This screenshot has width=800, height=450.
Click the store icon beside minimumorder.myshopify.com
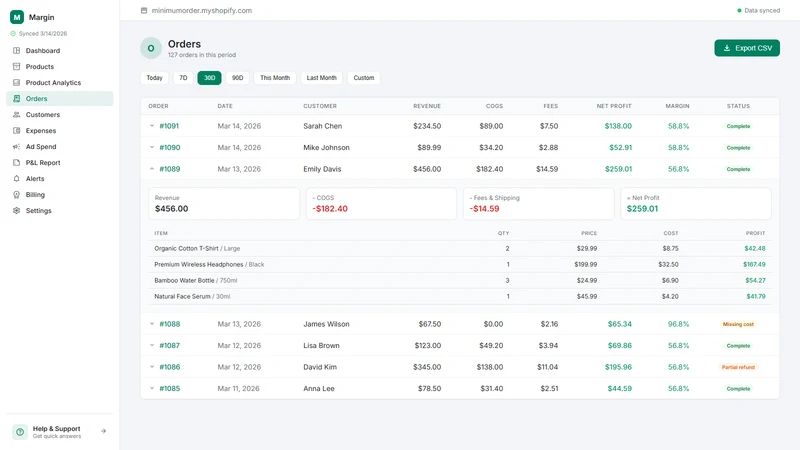[x=144, y=10]
